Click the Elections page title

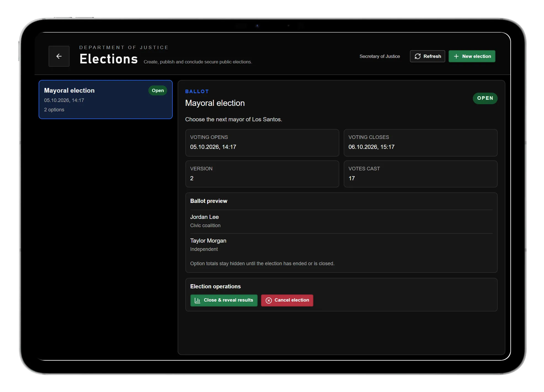coord(109,59)
